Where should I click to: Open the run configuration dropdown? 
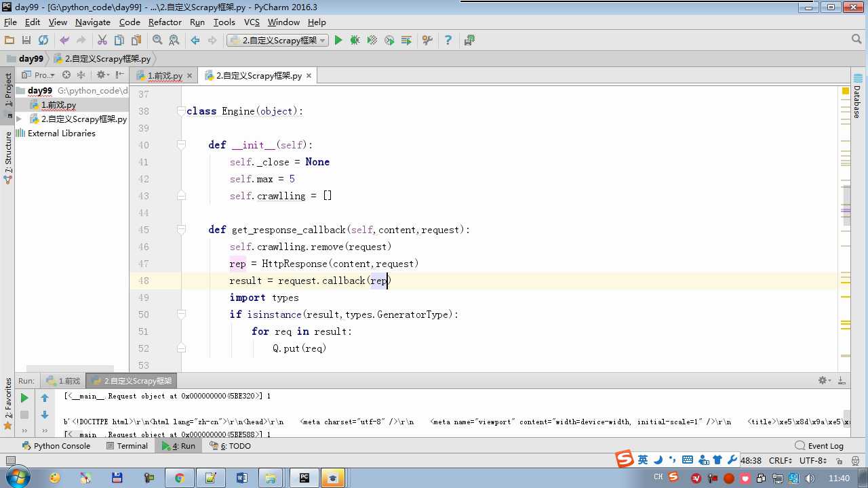pyautogui.click(x=277, y=41)
